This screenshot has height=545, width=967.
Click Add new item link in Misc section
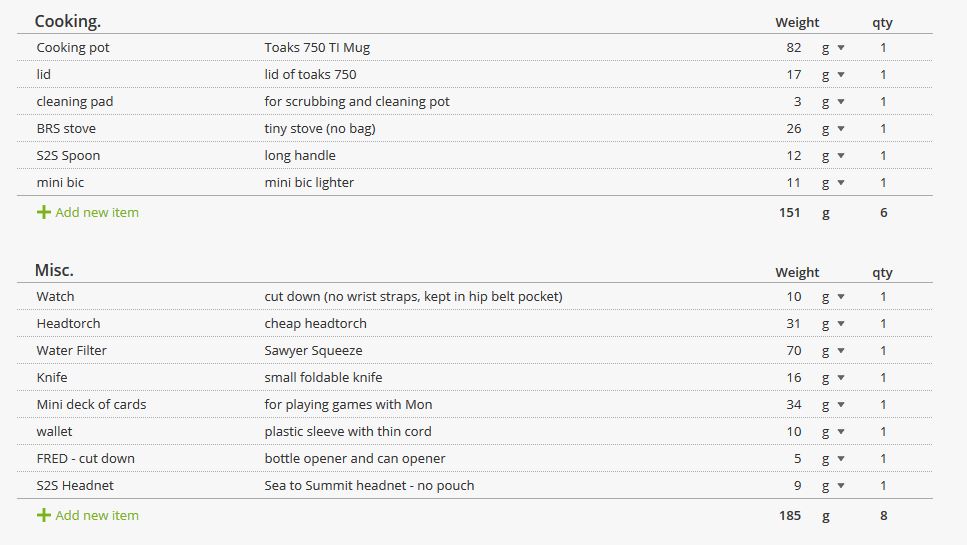97,515
